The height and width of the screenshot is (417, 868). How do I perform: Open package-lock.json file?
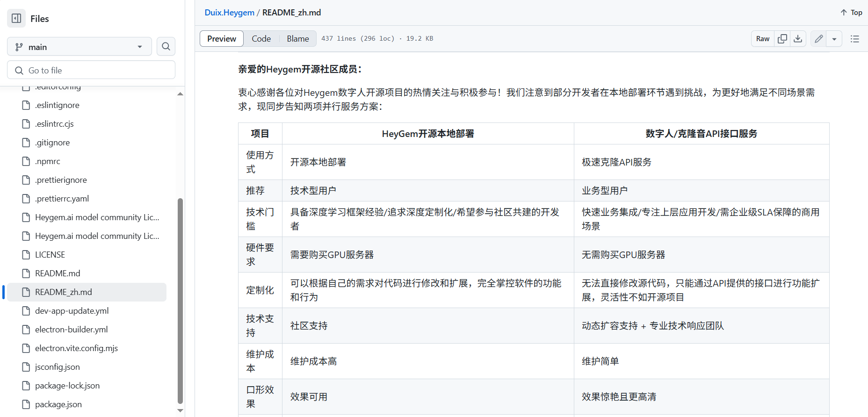[67, 386]
